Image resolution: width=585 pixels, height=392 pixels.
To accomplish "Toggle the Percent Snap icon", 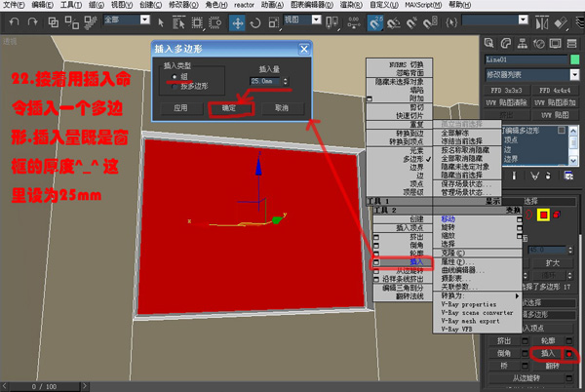I will pos(411,23).
